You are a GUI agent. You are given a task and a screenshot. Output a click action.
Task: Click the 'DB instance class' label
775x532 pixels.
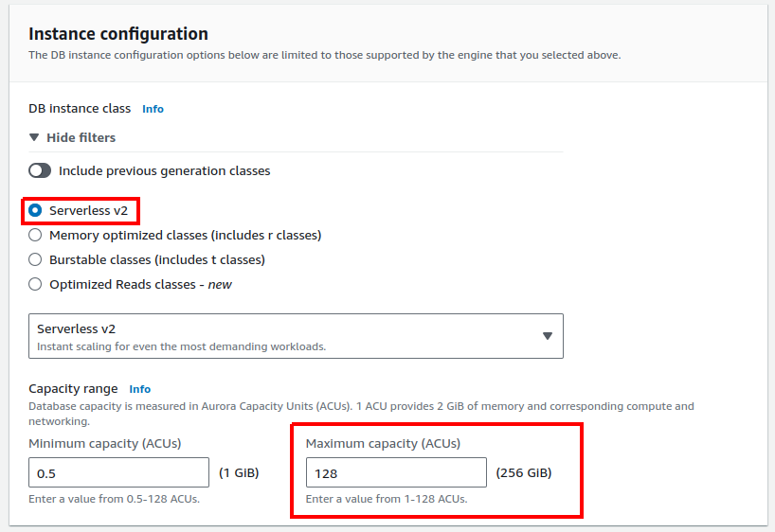pos(80,109)
